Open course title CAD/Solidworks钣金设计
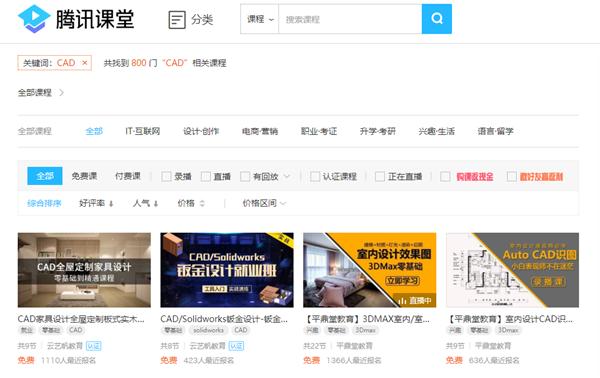 click(224, 319)
